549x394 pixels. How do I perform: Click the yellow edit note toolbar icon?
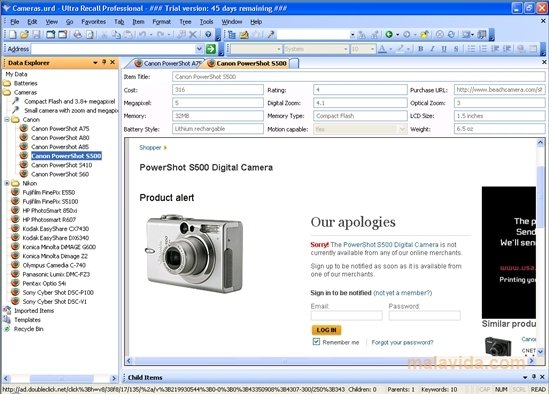(x=244, y=34)
